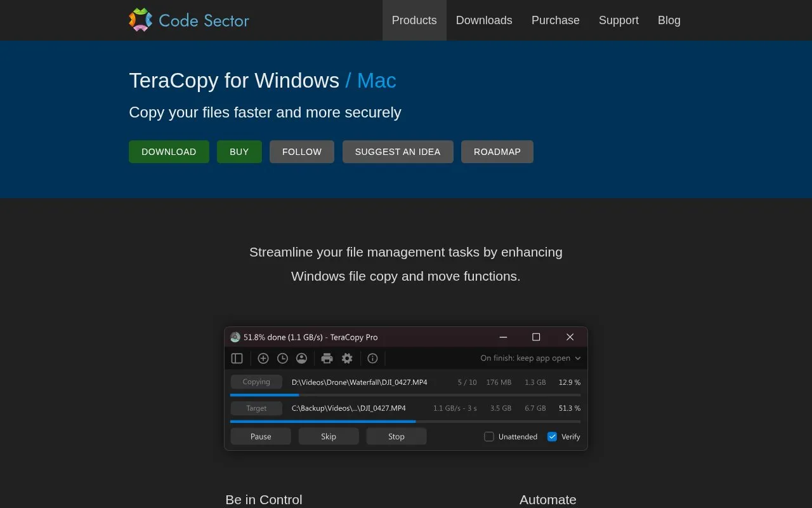Click the "176 MB" size value
The image size is (812, 508).
pos(499,382)
